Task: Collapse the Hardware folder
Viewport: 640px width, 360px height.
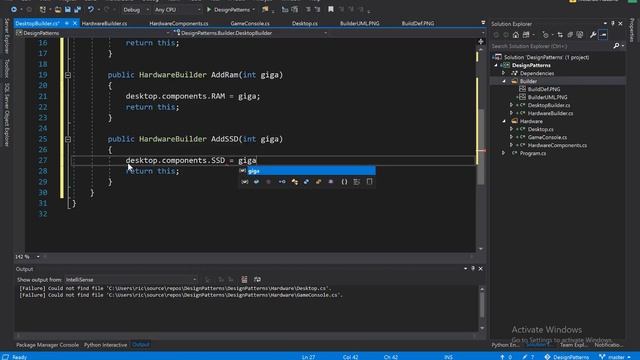Action: click(x=504, y=121)
